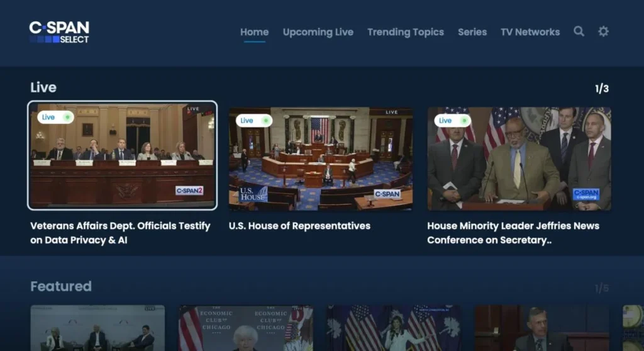Click Live badge on U.S. House video
The width and height of the screenshot is (644, 351).
(254, 120)
